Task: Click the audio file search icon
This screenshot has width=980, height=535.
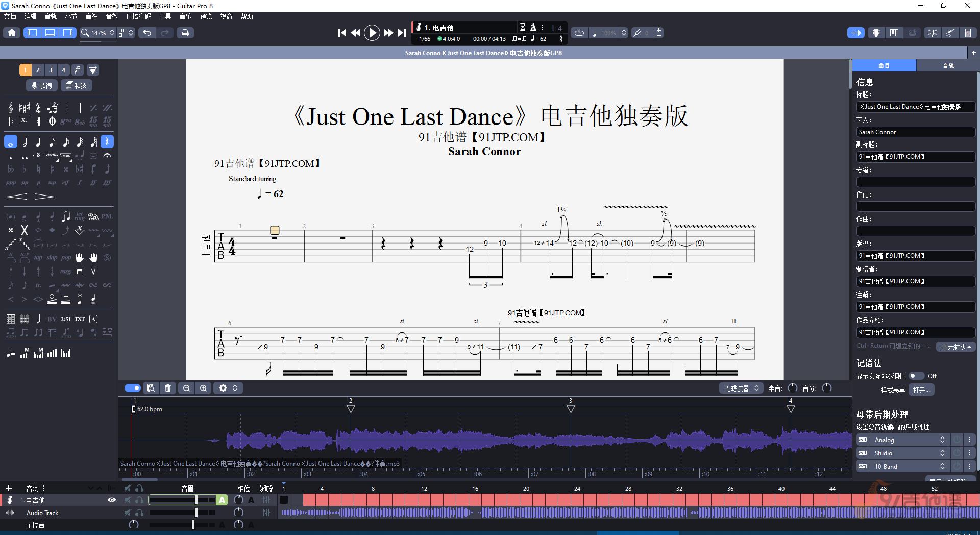Action: point(151,388)
